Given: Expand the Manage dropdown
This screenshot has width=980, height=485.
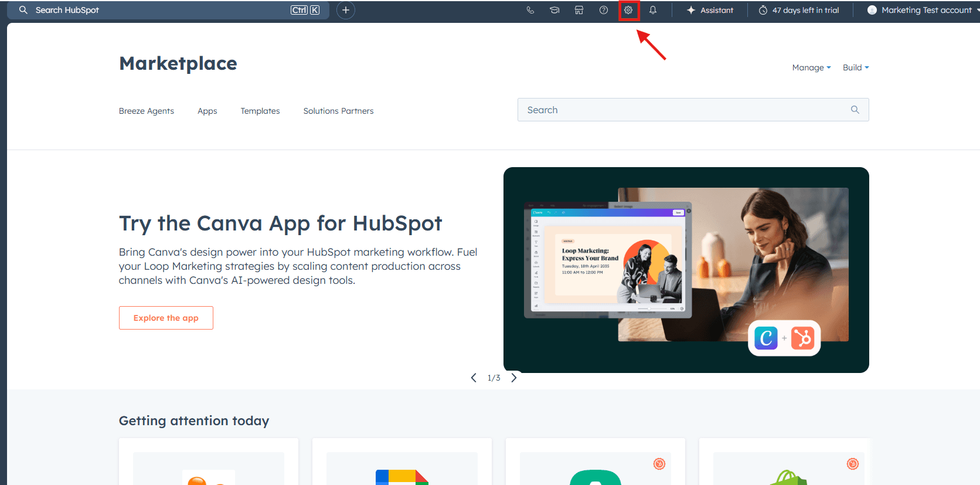Looking at the screenshot, I should [812, 67].
